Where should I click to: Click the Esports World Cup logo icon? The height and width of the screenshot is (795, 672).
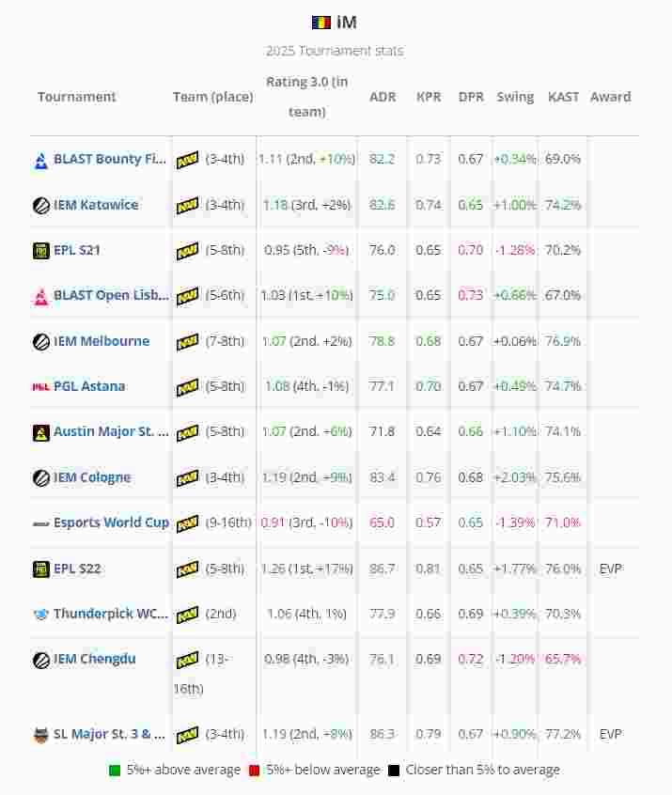(x=41, y=523)
